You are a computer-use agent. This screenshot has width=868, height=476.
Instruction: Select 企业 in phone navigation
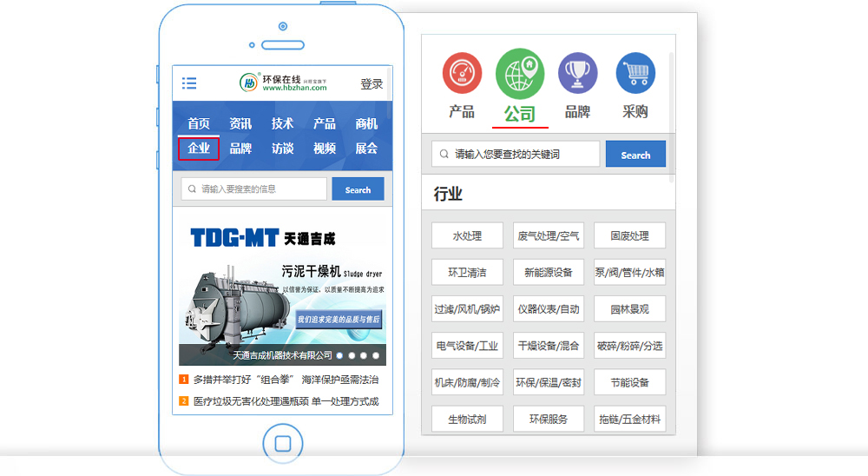coord(199,148)
